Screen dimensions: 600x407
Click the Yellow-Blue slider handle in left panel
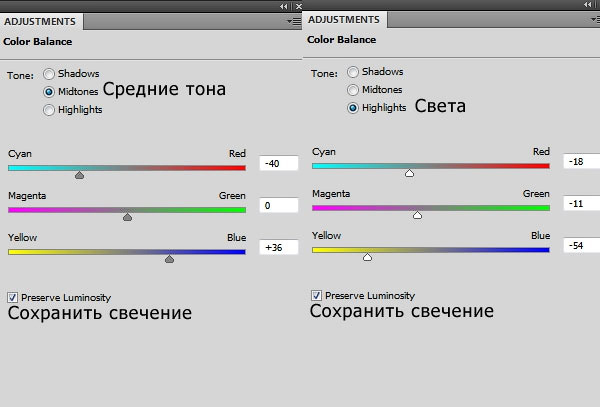pos(170,259)
